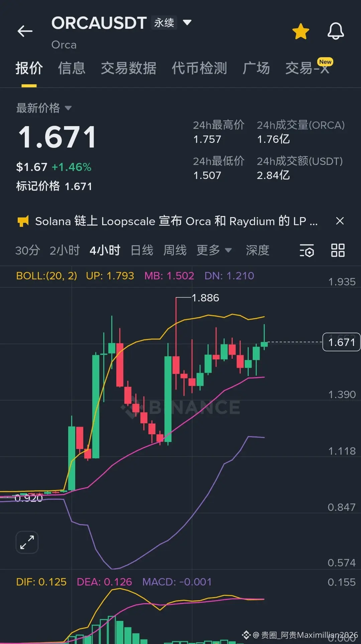Select the 30分 chart interval
361x644 pixels.
[x=27, y=250]
